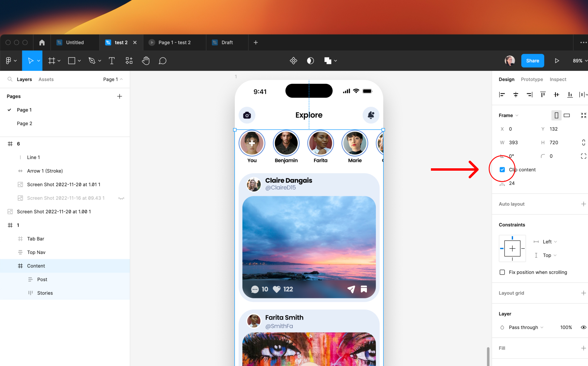Open the Pen tool dropdown arrow
The height and width of the screenshot is (366, 588).
100,61
